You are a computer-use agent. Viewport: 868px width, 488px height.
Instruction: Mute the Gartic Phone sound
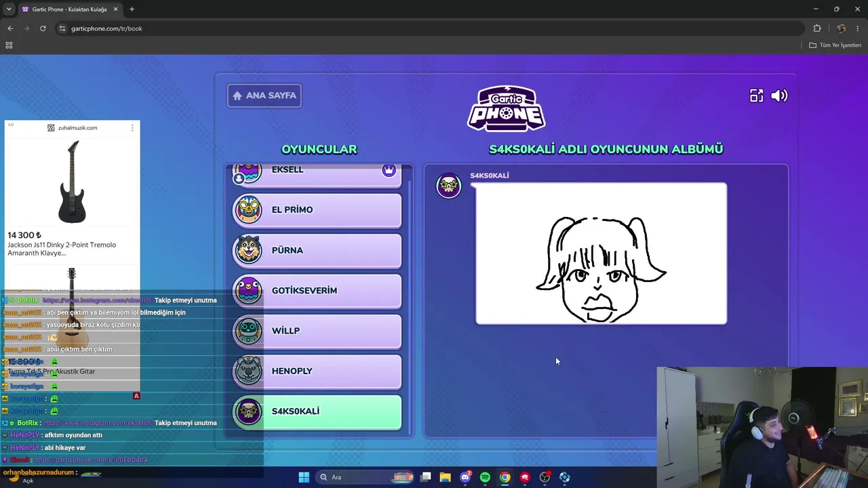(x=779, y=96)
